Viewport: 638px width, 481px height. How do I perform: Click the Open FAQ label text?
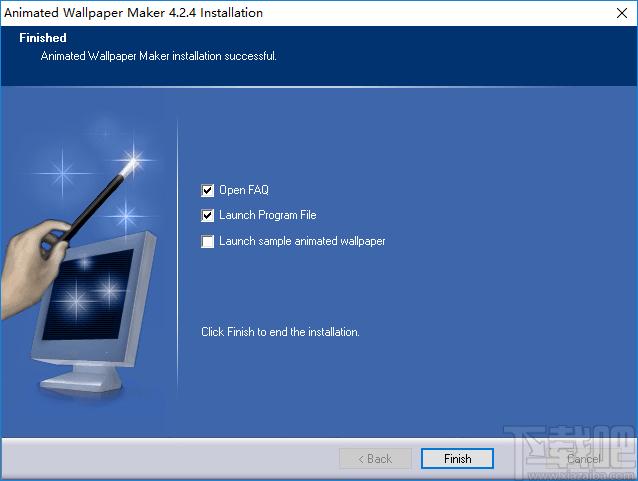[x=244, y=190]
